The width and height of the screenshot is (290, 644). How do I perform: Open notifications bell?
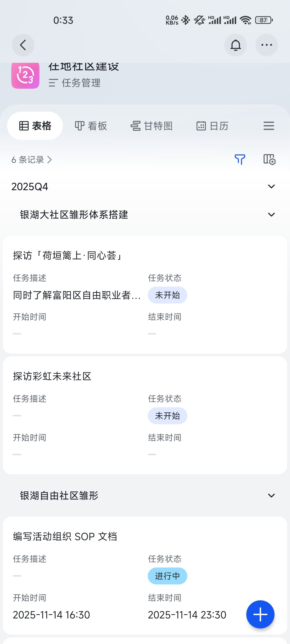[235, 45]
